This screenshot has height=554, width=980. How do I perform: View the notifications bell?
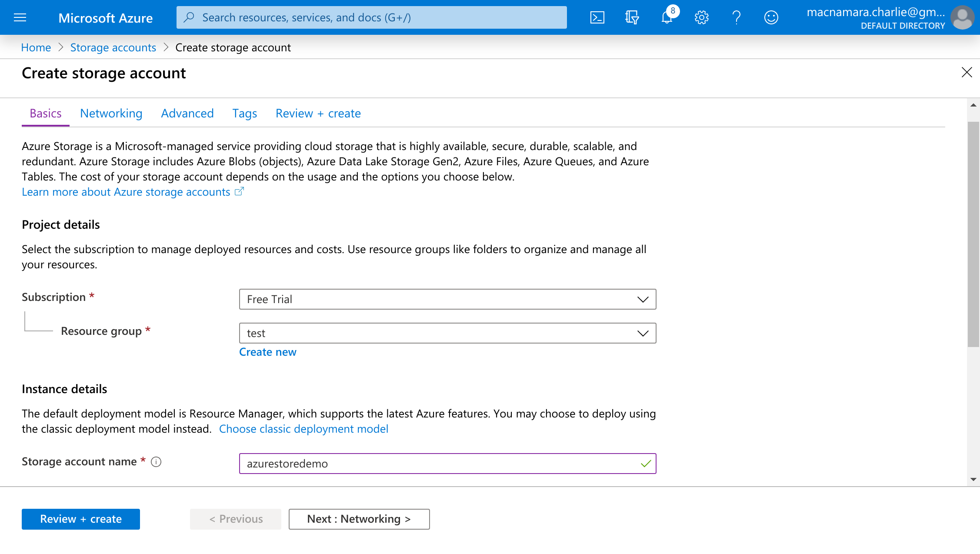667,17
